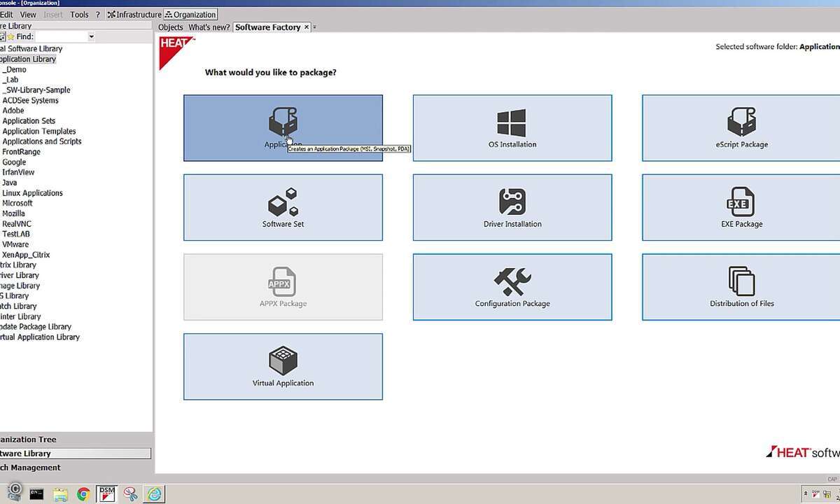The width and height of the screenshot is (840, 504).
Task: Open Command Prompt from the taskbar
Action: [x=36, y=493]
